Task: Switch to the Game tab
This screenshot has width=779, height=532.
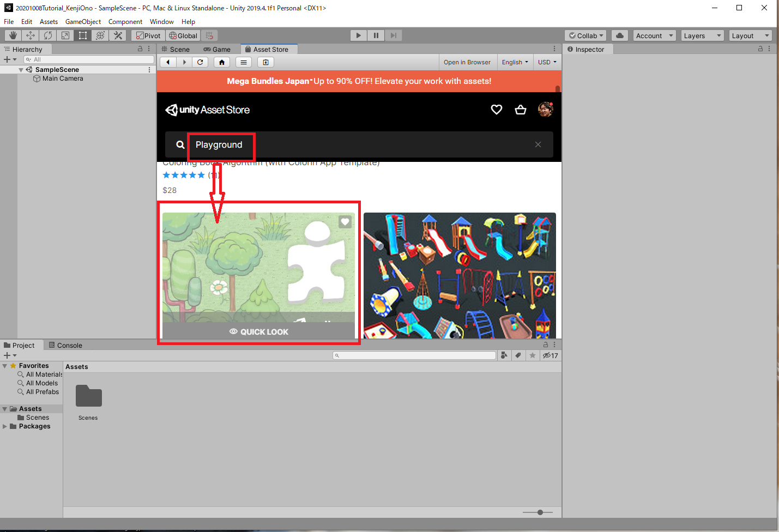Action: 217,49
